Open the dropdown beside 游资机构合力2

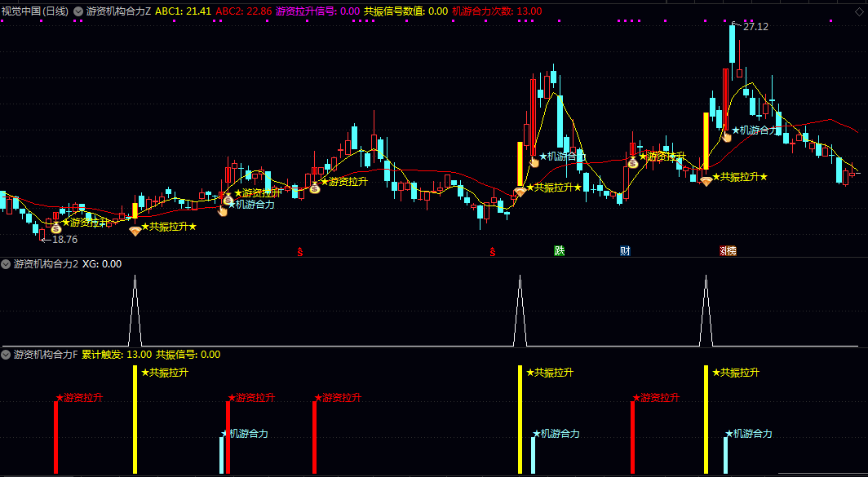pyautogui.click(x=6, y=264)
